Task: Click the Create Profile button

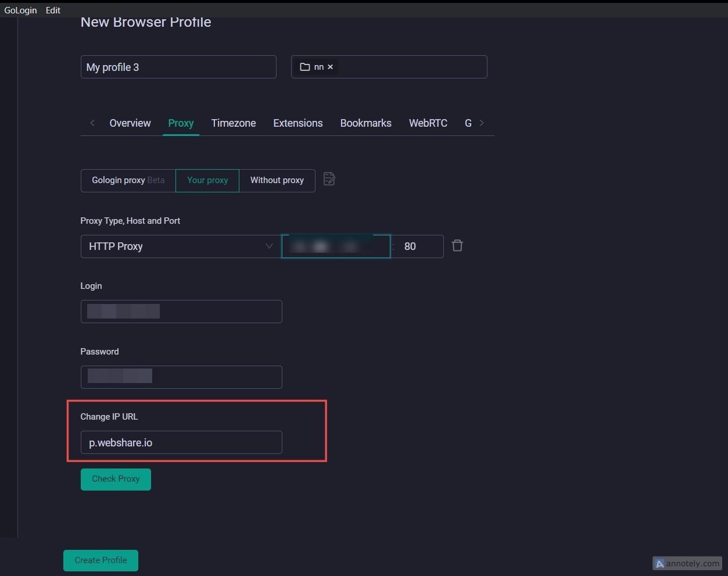Action: (x=101, y=560)
